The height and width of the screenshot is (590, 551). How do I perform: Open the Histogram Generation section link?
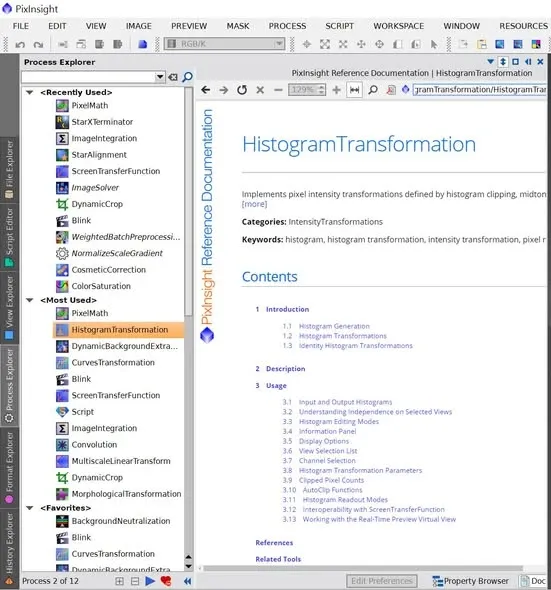pyautogui.click(x=334, y=326)
